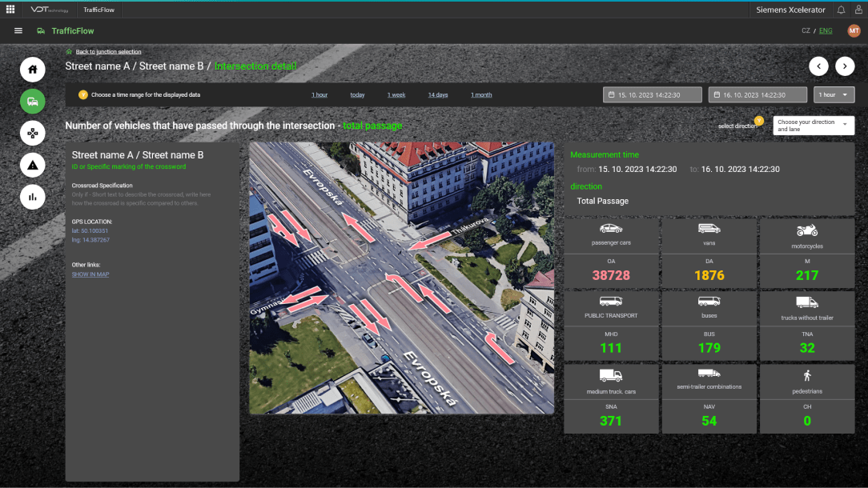Click the public transport icon
Screen dimensions: 868x488
click(x=611, y=302)
